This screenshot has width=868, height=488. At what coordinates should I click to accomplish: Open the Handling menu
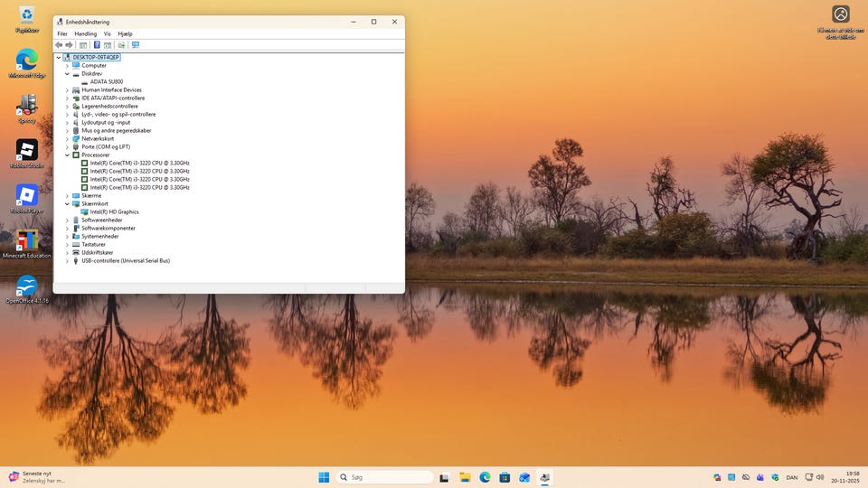[x=85, y=33]
